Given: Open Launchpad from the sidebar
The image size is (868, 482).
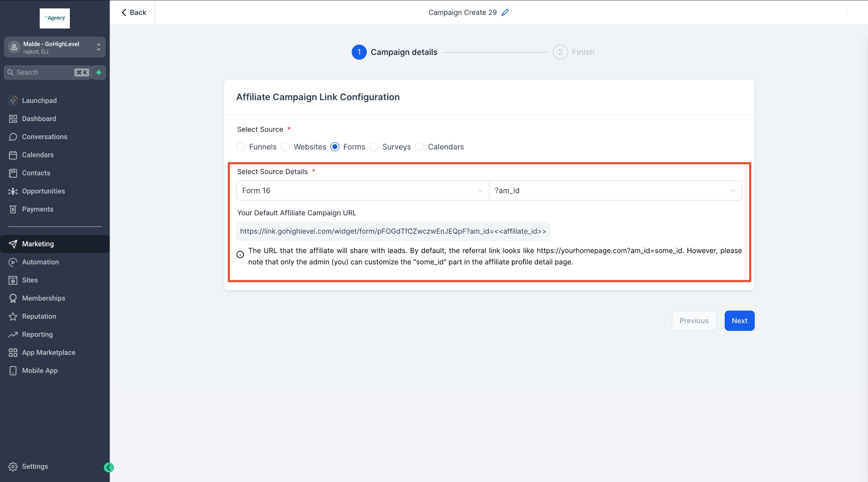Looking at the screenshot, I should tap(39, 101).
